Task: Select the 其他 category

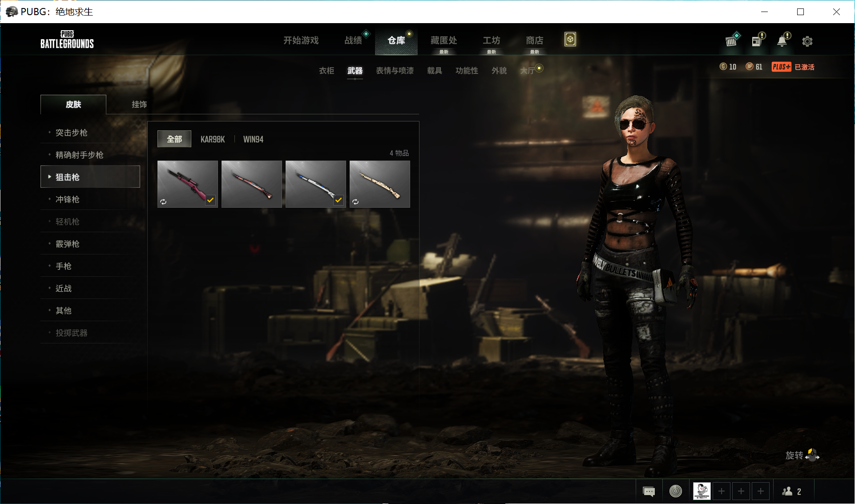Action: coord(90,310)
